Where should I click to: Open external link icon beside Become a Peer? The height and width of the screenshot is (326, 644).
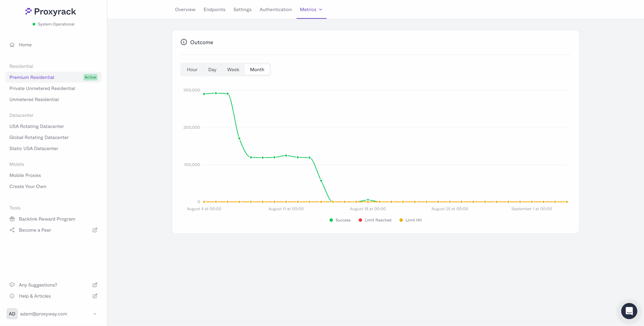[95, 230]
